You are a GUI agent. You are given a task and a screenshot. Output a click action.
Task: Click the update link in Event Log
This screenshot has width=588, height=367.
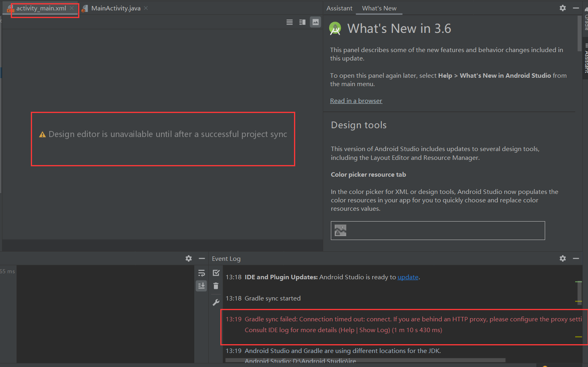(x=408, y=277)
